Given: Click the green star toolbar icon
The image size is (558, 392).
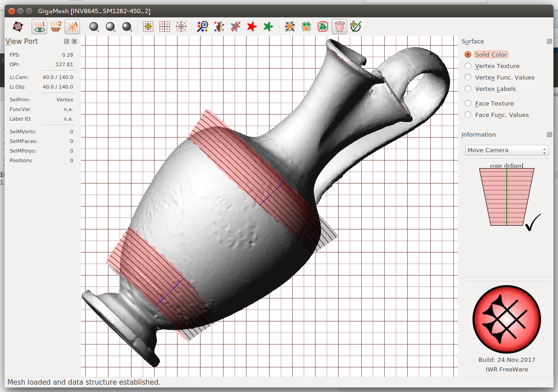Looking at the screenshot, I should (268, 27).
